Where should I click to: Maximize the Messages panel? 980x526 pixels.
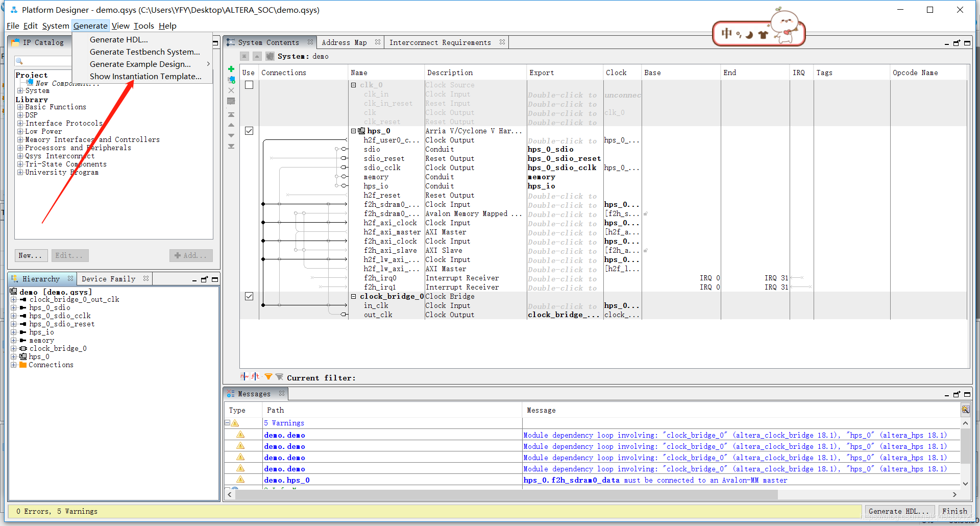967,394
